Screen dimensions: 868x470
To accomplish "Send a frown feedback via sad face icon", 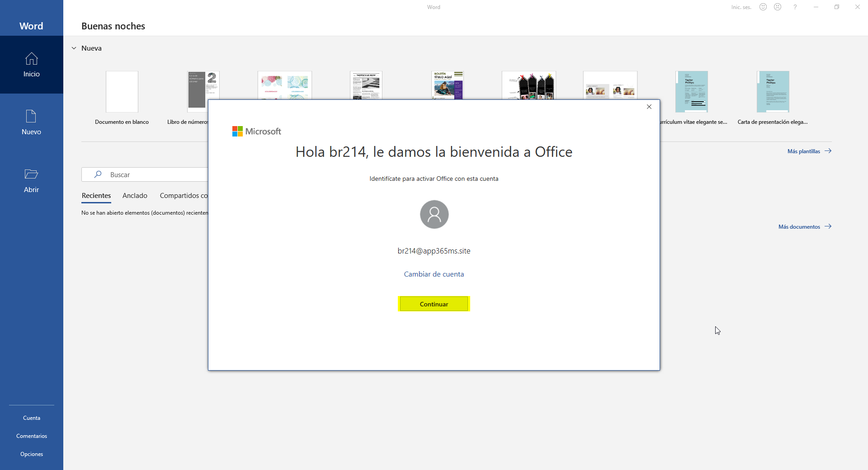I will click(x=778, y=7).
